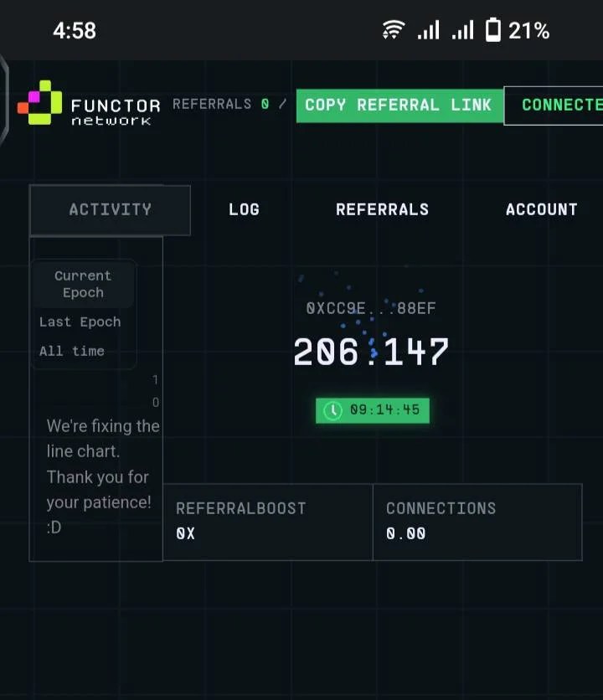603x700 pixels.
Task: Tap the Wi-Fi status icon
Action: (x=394, y=30)
